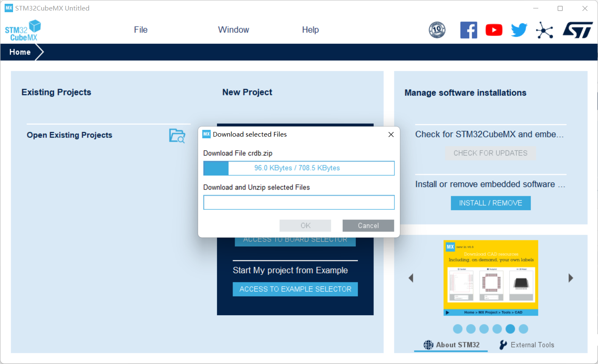Open the 10th anniversary badge icon

click(x=437, y=30)
